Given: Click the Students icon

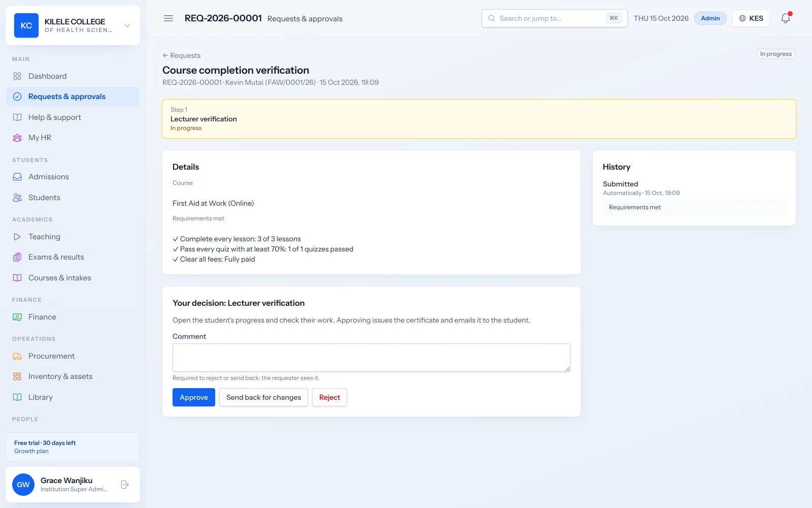Looking at the screenshot, I should point(17,198).
